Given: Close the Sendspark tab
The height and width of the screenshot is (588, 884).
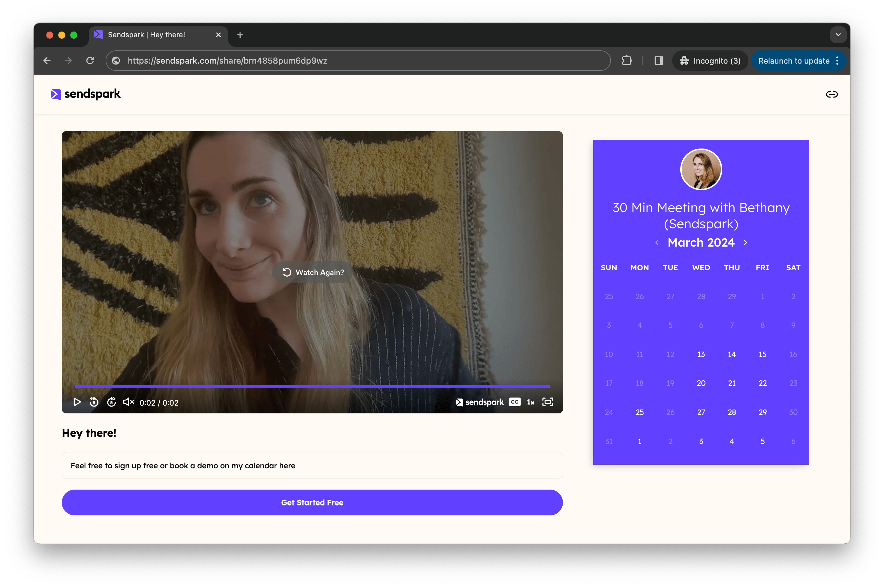Looking at the screenshot, I should tap(218, 35).
